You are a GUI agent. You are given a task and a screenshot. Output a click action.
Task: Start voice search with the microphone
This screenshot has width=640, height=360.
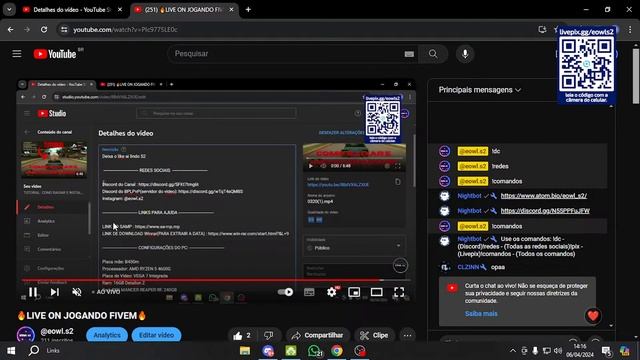coord(465,54)
